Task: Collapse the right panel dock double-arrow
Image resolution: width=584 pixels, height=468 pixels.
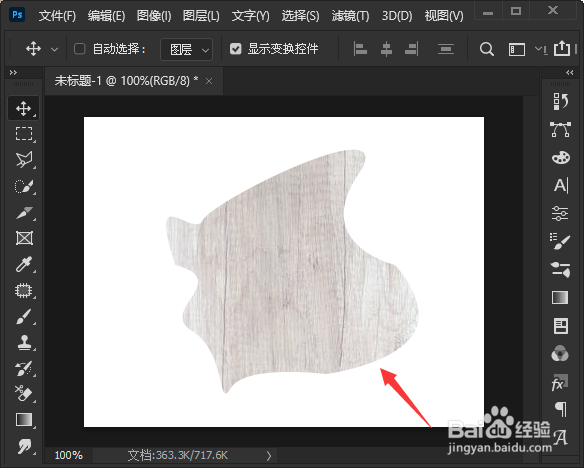Action: coord(569,73)
